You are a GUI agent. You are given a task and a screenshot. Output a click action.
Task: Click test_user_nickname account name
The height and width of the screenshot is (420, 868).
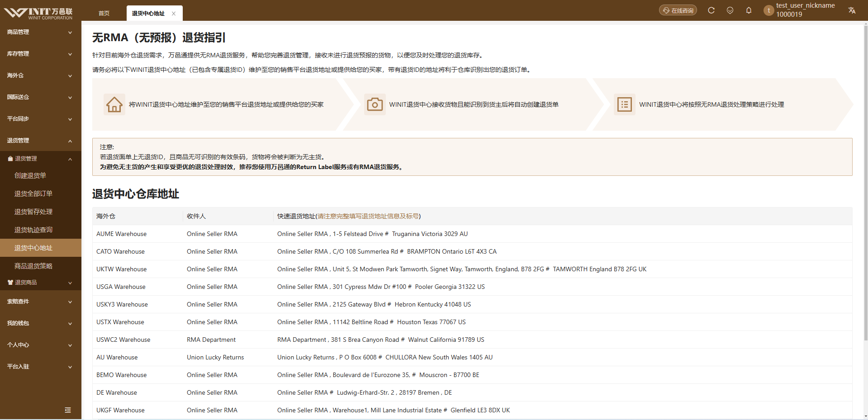[805, 5]
